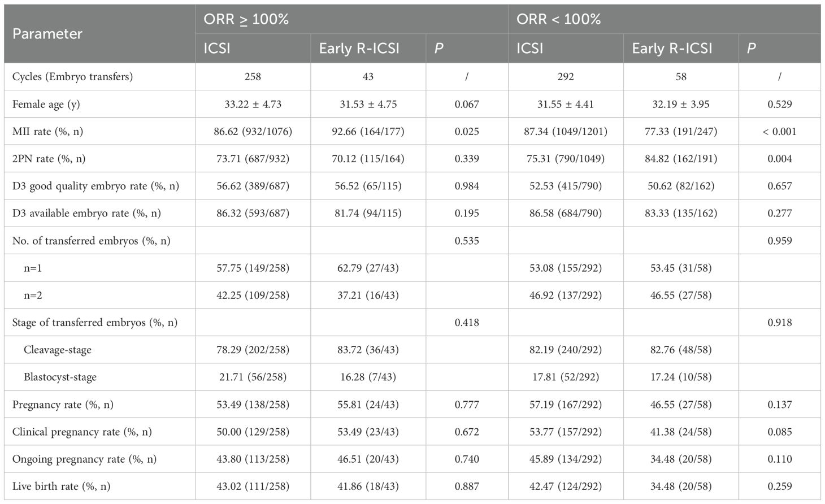Select the ORR < 100% group header
Viewport: 825px width, 504px height.
click(x=558, y=19)
